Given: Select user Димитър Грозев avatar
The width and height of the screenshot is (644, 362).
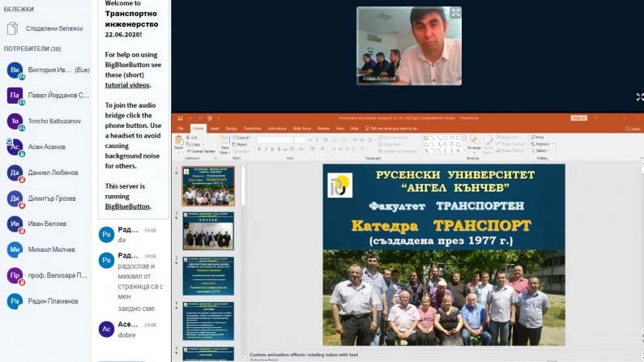Looking at the screenshot, I should 15,198.
